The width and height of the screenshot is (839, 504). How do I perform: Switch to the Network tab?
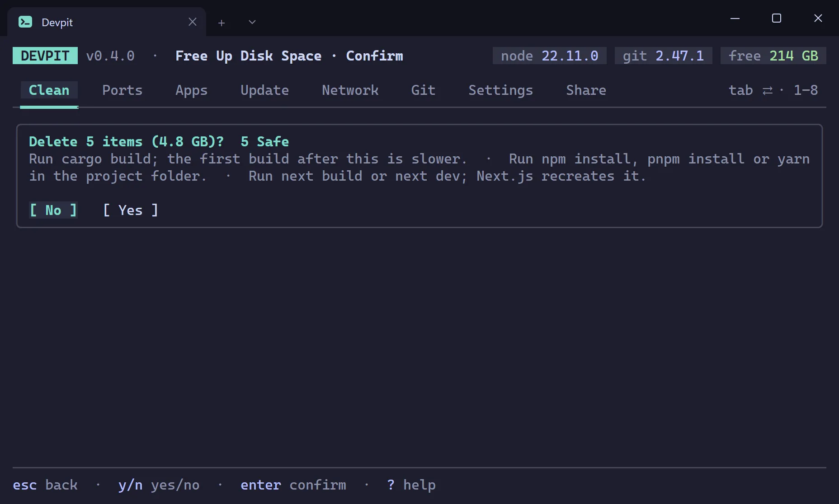tap(350, 90)
